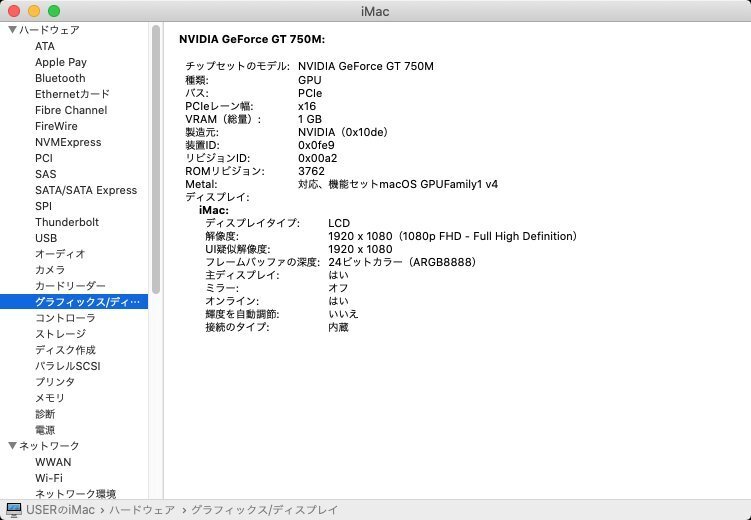Open the オーディオ sidebar item
Screen dimensions: 751x520
click(x=60, y=254)
